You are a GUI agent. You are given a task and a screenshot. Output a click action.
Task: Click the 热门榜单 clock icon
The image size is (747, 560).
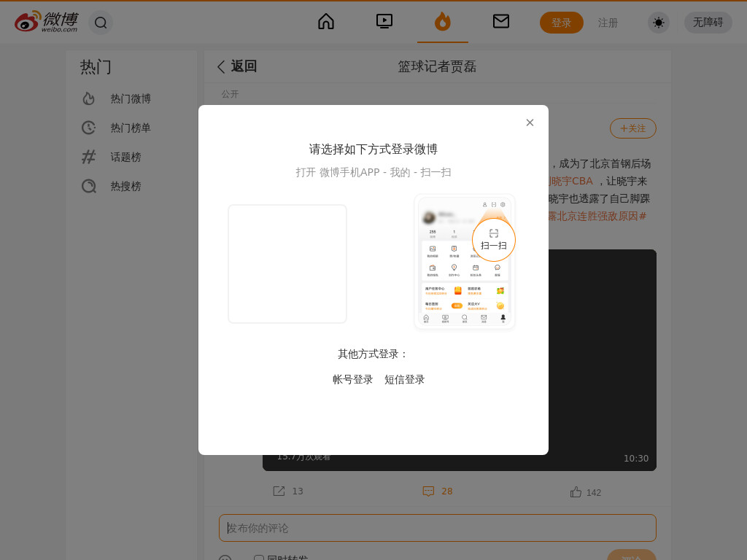[88, 128]
